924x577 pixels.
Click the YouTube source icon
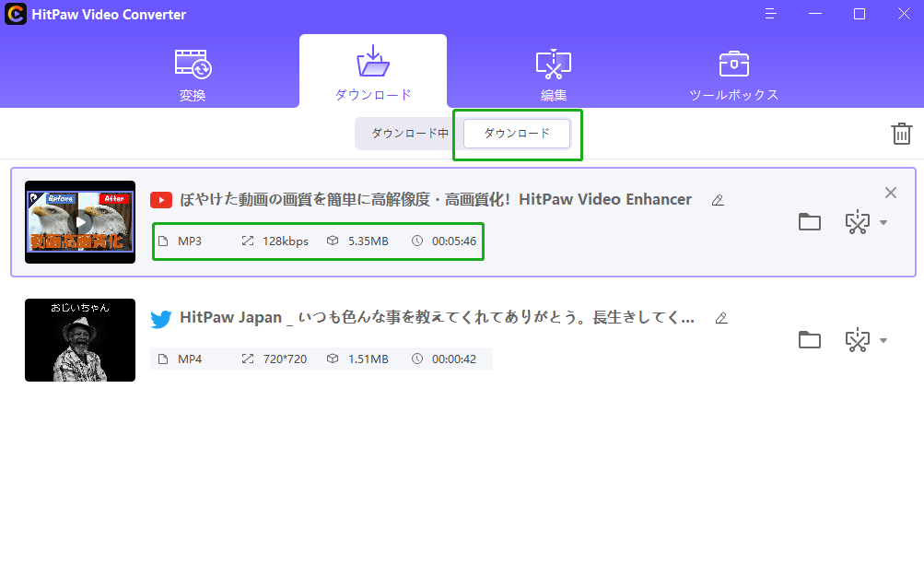tap(161, 200)
